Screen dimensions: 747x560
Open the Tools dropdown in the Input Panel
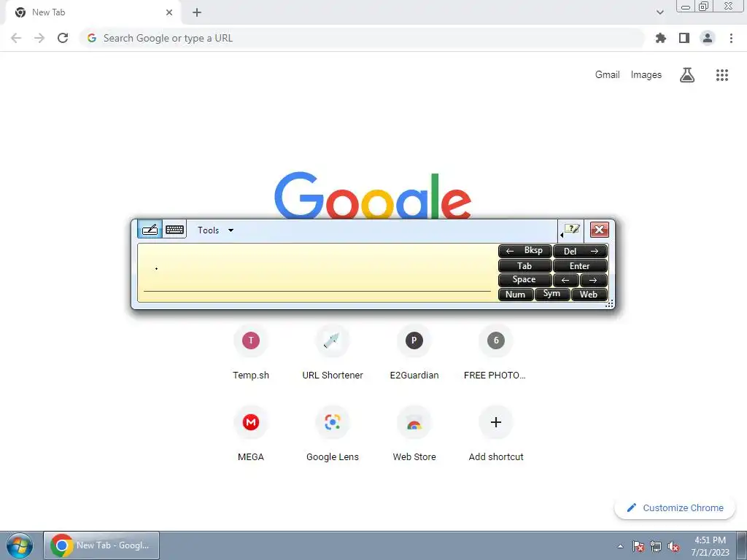pos(216,230)
